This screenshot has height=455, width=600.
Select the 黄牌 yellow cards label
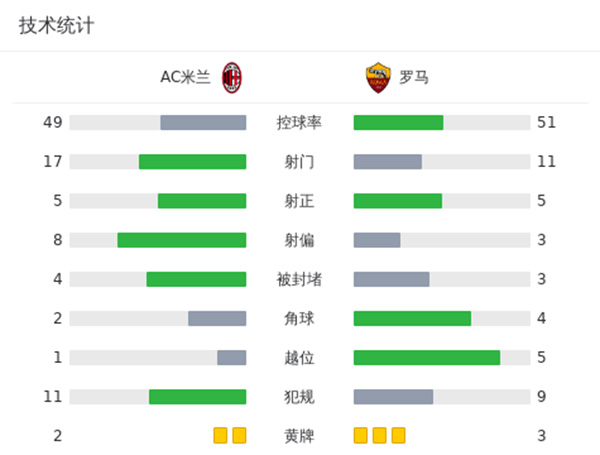pos(300,436)
